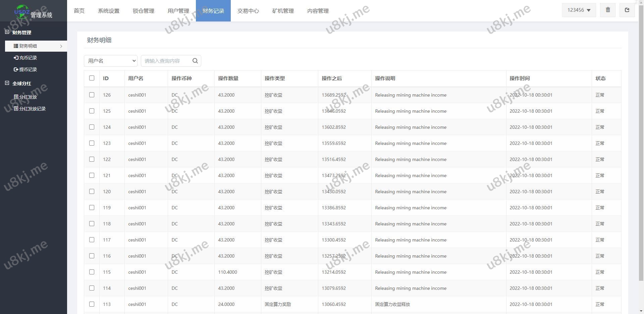
Task: Check the box for record ID 126
Action: tap(92, 95)
